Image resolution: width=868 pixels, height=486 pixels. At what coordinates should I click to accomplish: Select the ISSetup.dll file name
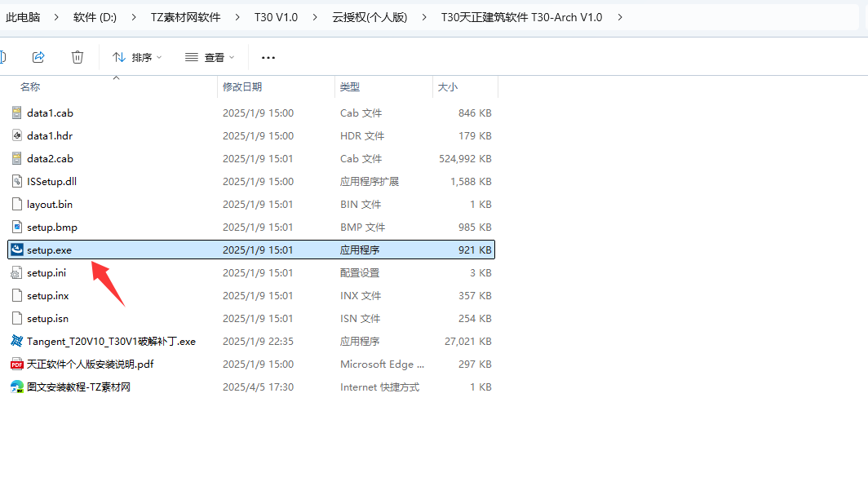[51, 182]
